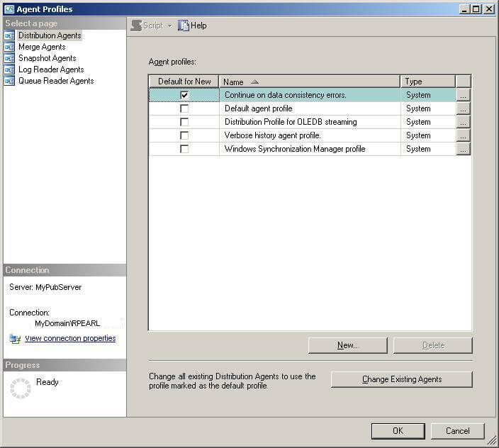This screenshot has width=499, height=448.
Task: Sort profiles by the Name column header
Action: tap(309, 82)
